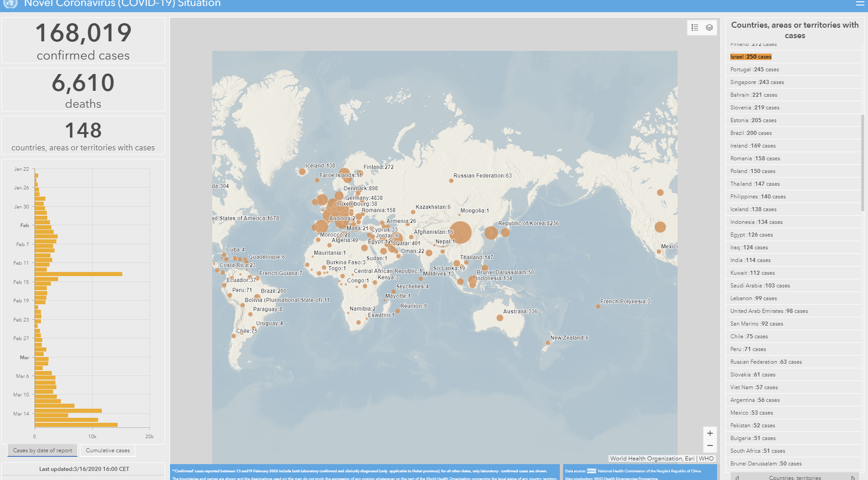Click the countries list scrollbar

tap(863, 163)
